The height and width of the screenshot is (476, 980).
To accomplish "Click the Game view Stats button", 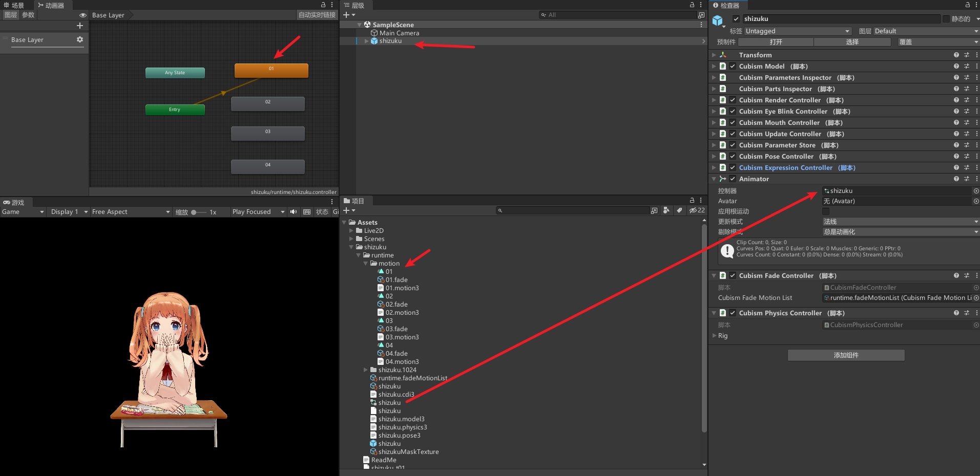I will (x=322, y=212).
